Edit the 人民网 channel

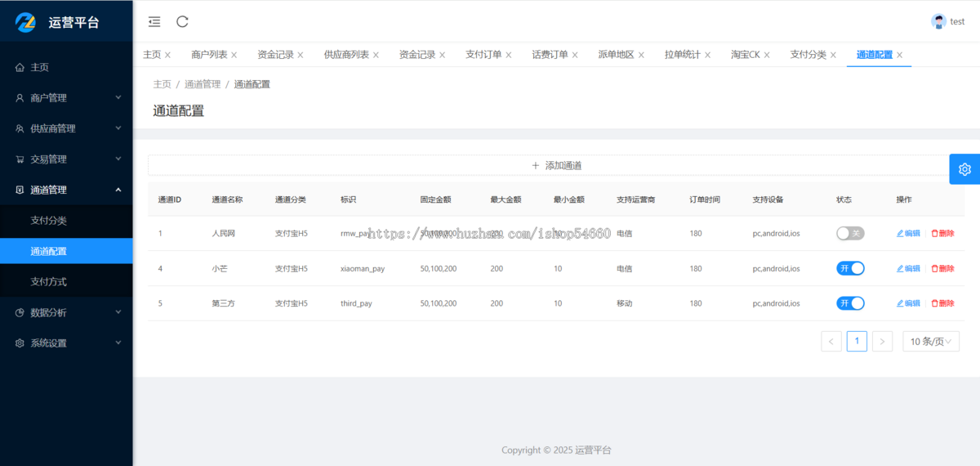click(x=908, y=233)
